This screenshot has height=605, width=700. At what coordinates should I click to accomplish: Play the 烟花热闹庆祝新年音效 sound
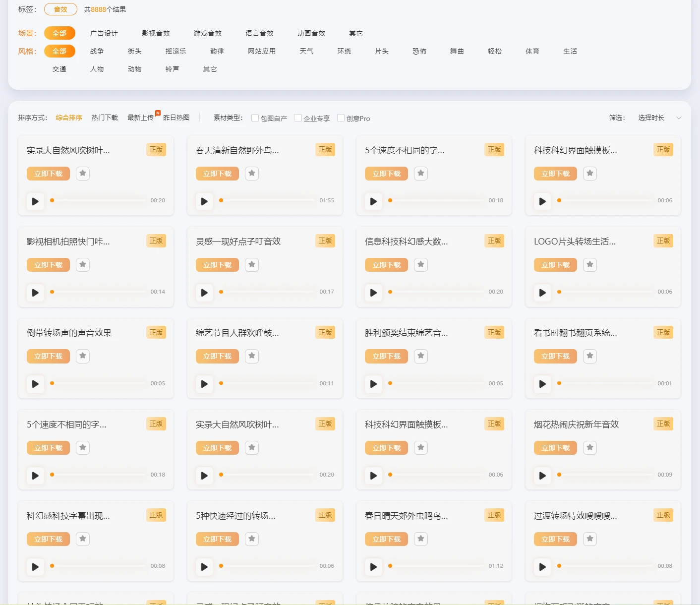click(542, 476)
